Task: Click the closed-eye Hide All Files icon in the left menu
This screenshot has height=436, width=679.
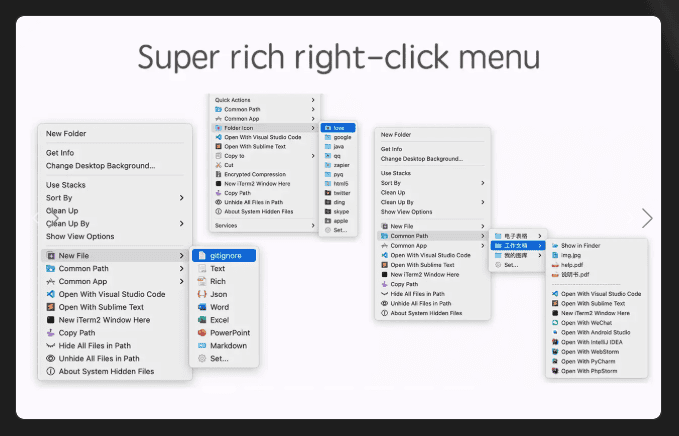Action: point(51,346)
